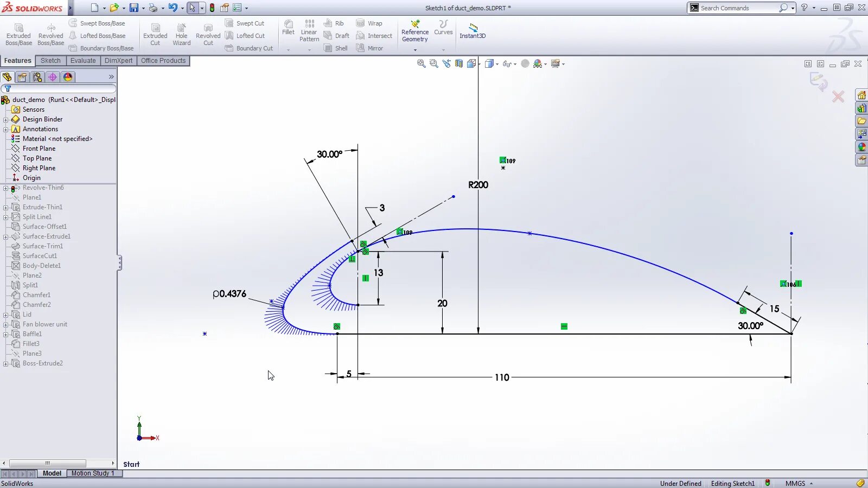
Task: Open the FeatureManager Design Tree tab
Action: 7,77
